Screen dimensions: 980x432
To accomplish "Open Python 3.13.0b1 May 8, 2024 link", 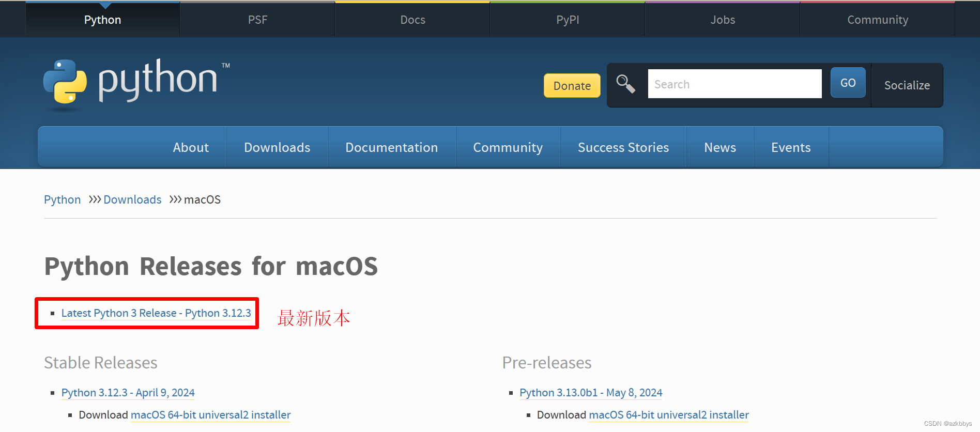I will [591, 393].
